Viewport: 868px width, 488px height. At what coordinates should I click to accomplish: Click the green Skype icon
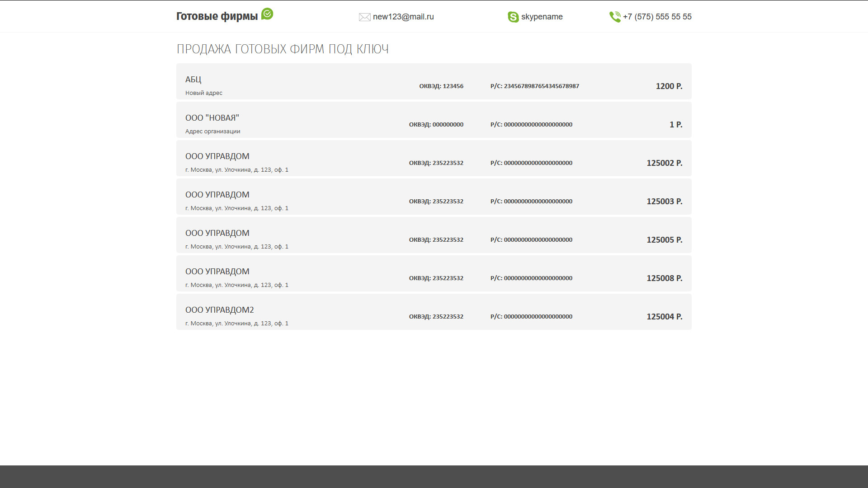point(513,17)
